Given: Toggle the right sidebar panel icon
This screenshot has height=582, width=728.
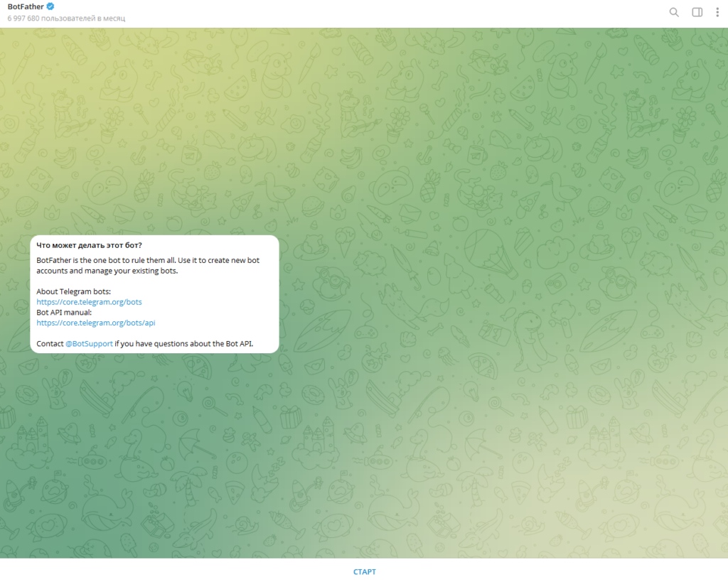Looking at the screenshot, I should click(x=697, y=13).
